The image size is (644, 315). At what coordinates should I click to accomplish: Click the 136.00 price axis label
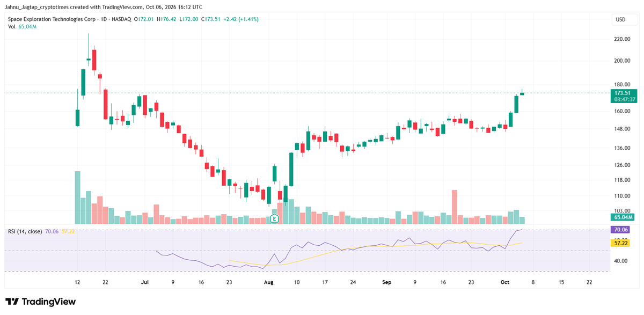coord(622,148)
